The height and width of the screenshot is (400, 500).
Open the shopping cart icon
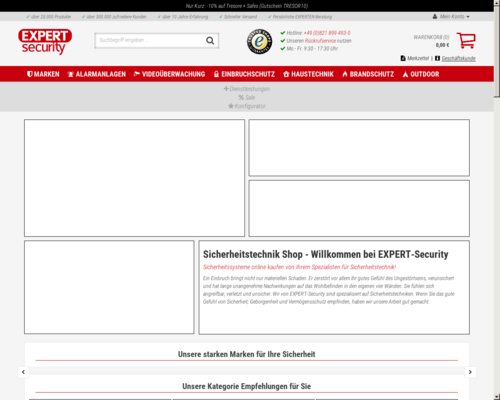[466, 41]
